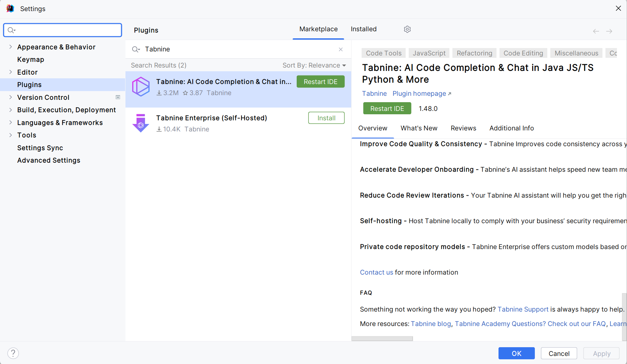Click the Version Control project-level settings icon
Screen dimensions: 627x364
pos(118,97)
